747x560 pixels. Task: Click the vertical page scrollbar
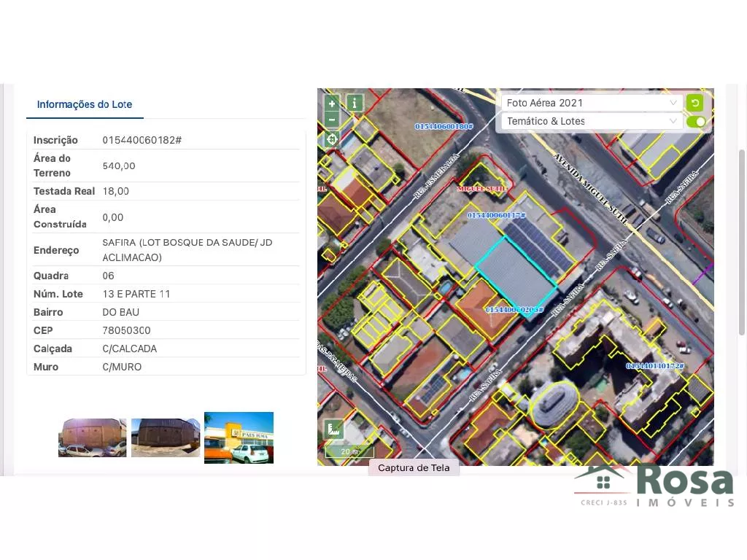coord(742,241)
